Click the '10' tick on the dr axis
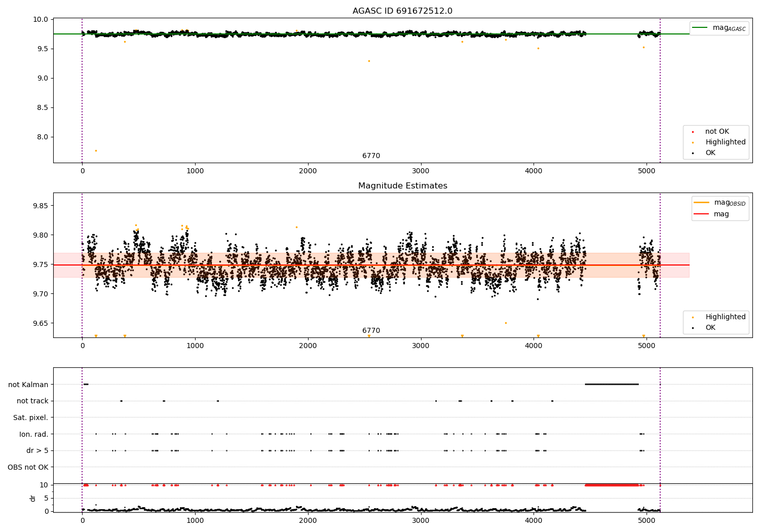This screenshot has height=532, width=760. pyautogui.click(x=44, y=485)
